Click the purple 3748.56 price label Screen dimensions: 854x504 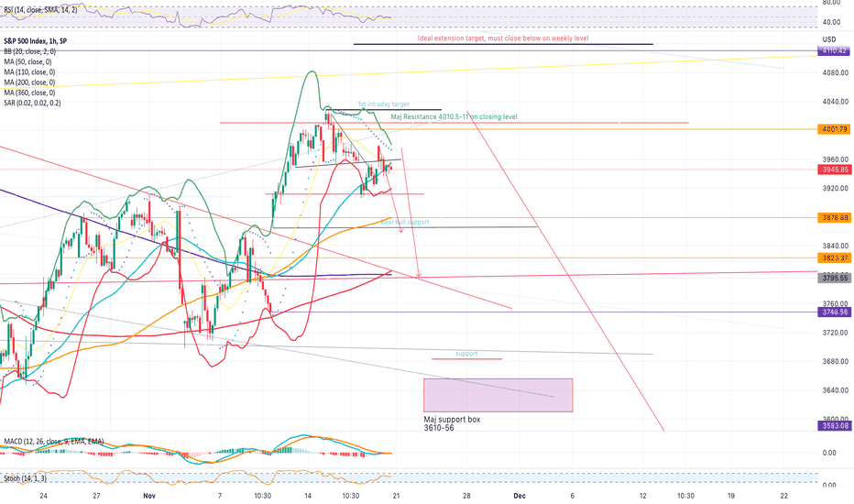[835, 312]
